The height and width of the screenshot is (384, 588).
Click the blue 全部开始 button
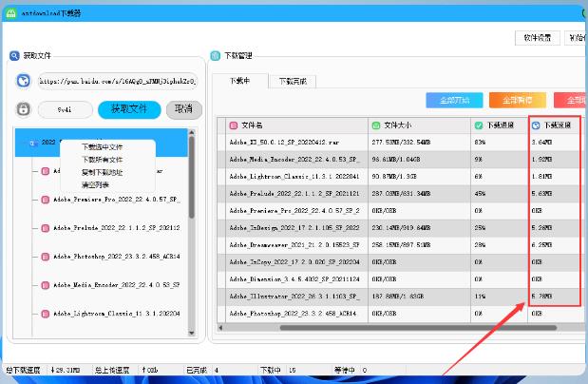pos(454,100)
